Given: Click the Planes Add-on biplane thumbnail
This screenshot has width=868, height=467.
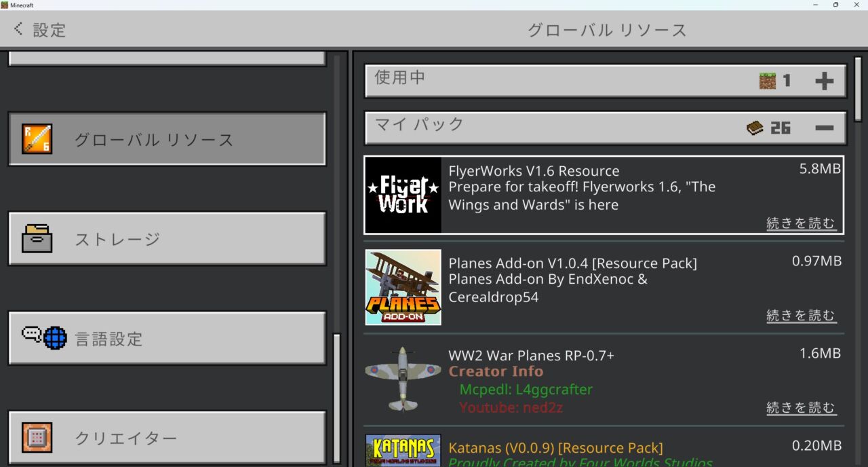Looking at the screenshot, I should coord(403,287).
